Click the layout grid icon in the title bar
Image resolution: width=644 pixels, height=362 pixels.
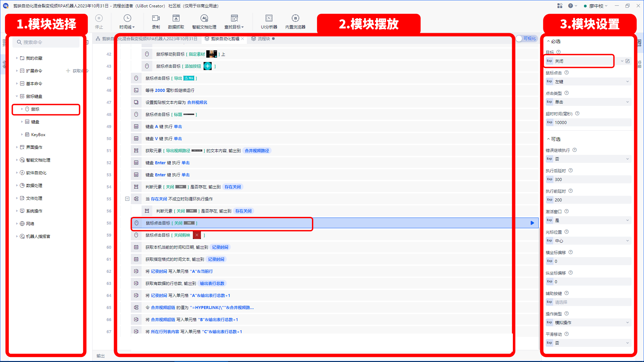coord(560,6)
